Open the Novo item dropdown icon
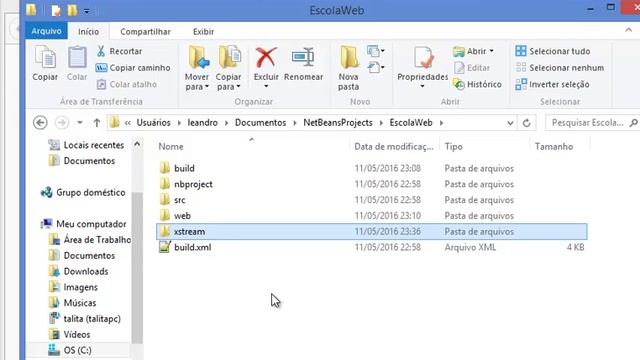640x360 pixels. [x=376, y=51]
